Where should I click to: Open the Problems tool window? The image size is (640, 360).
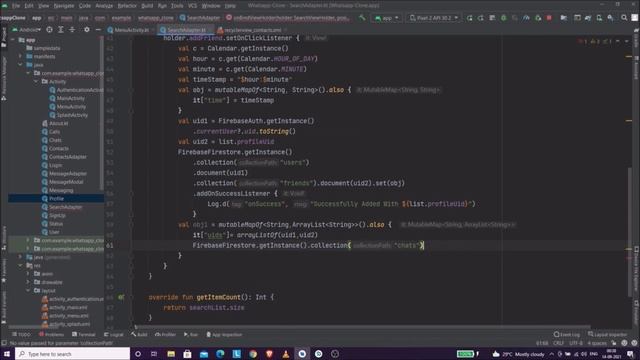51,335
